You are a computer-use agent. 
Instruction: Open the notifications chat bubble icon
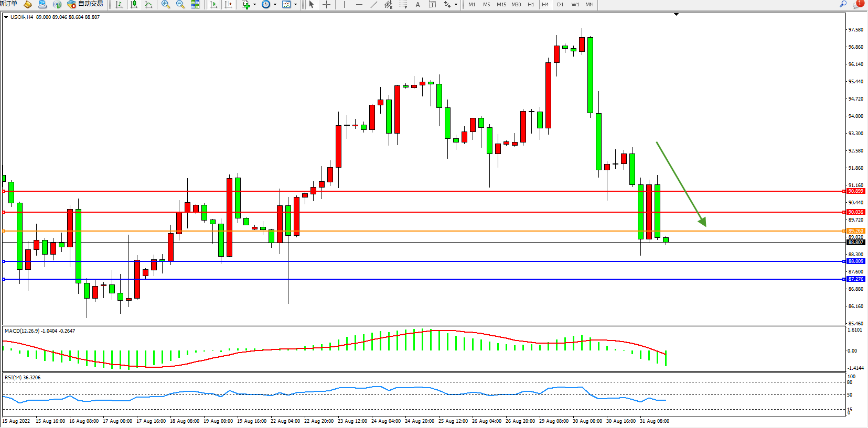coord(858,4)
